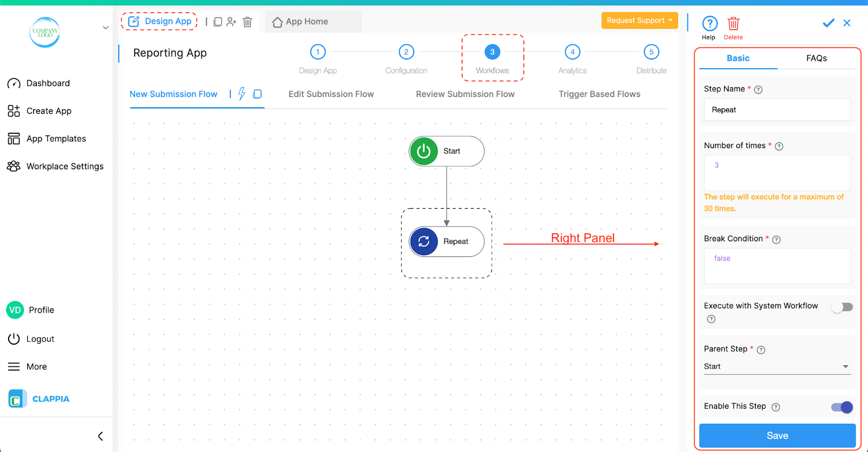Select Edit Submission Flow tab
868x452 pixels.
pyautogui.click(x=331, y=94)
